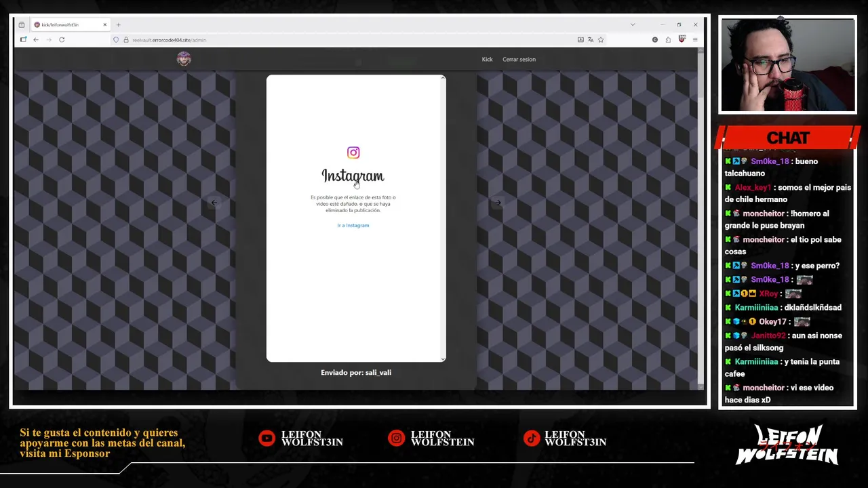Click the Instagram wordmark text
This screenshot has height=488, width=868.
point(353,176)
